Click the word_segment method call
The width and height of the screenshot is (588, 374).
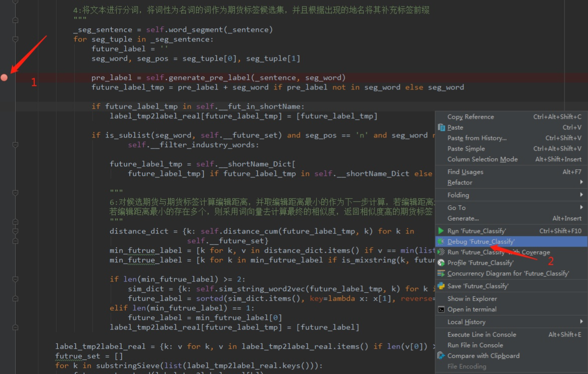coord(196,30)
